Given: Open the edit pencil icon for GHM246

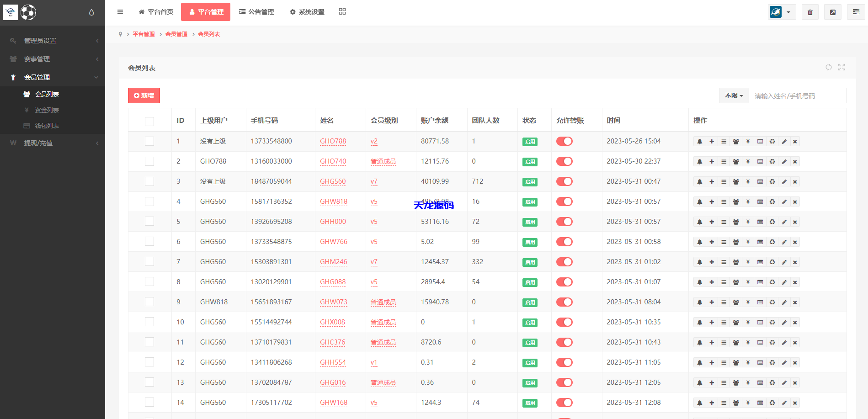Looking at the screenshot, I should pyautogui.click(x=784, y=262).
